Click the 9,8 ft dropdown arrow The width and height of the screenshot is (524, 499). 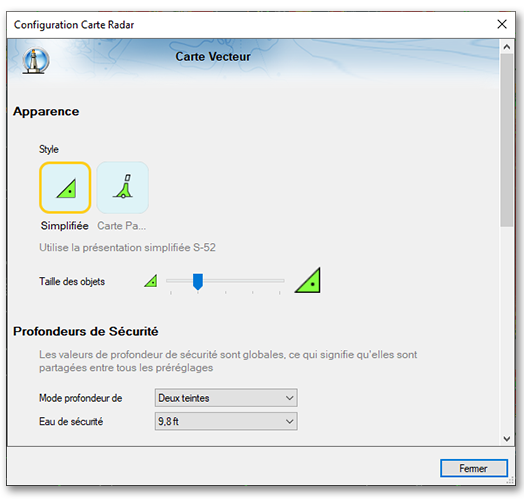point(289,421)
